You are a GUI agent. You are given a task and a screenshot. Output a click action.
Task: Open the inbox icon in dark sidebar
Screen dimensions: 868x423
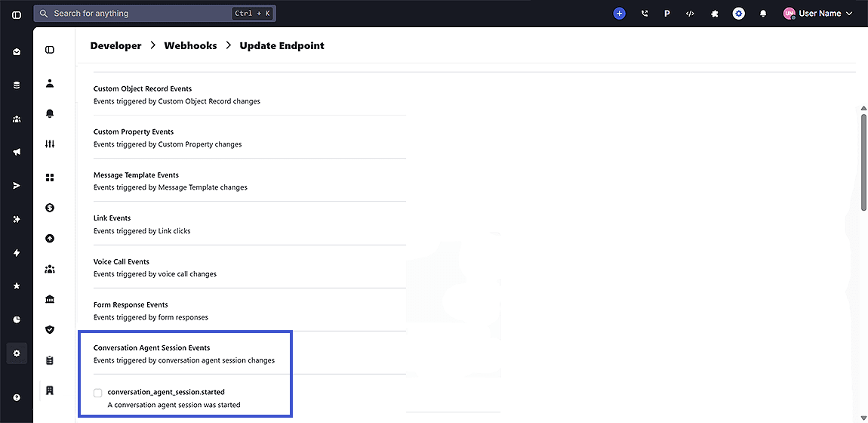click(x=17, y=52)
